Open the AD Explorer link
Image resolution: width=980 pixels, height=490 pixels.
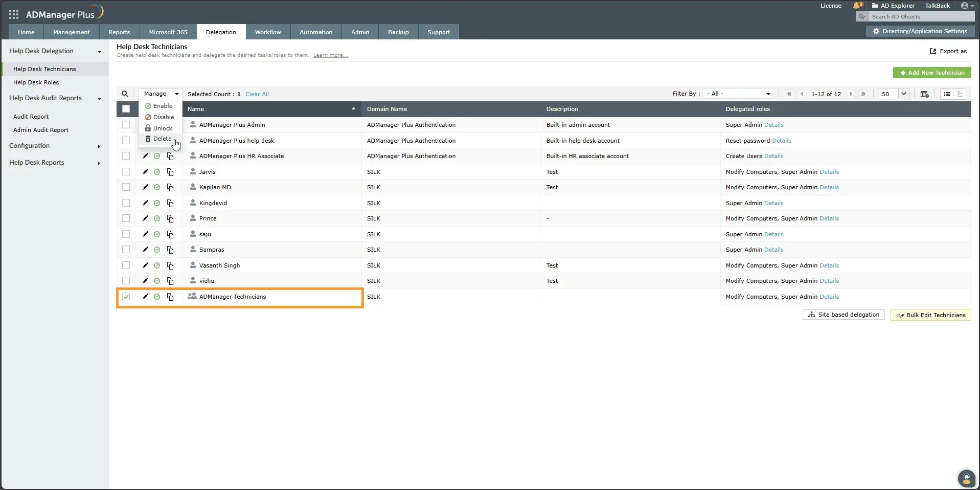pyautogui.click(x=893, y=6)
